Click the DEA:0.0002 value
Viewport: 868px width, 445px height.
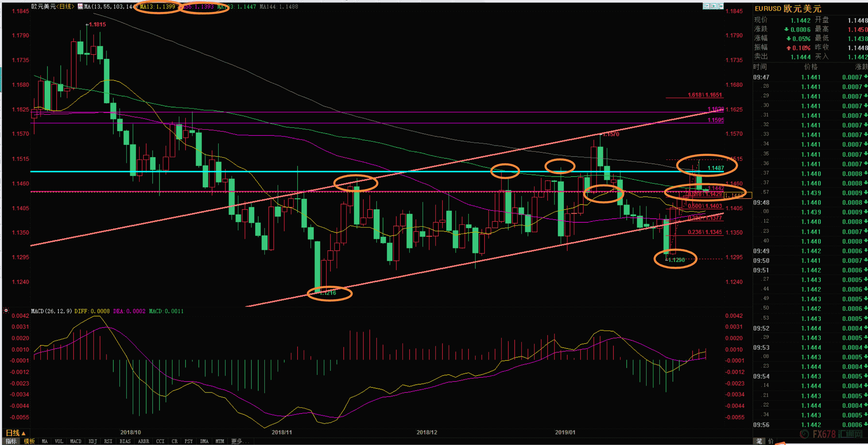coord(129,311)
